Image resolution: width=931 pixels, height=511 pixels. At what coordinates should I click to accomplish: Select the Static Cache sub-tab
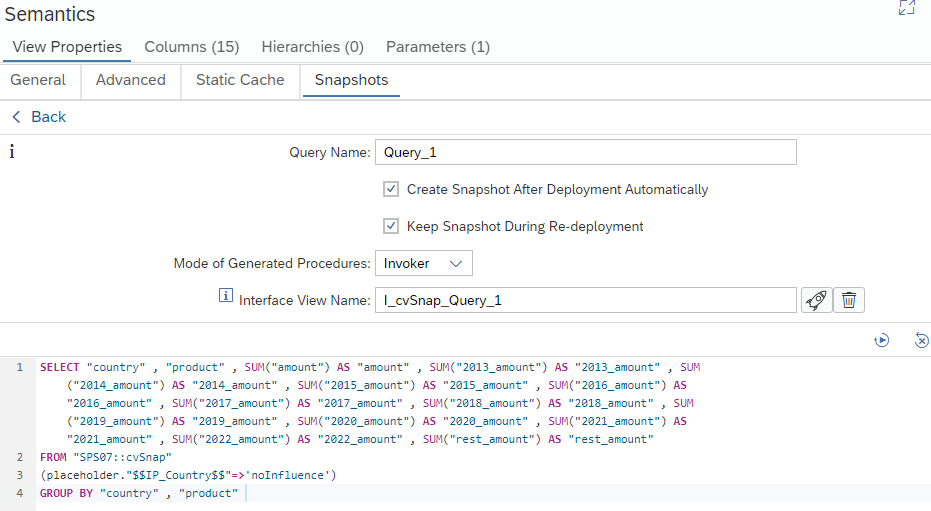240,80
